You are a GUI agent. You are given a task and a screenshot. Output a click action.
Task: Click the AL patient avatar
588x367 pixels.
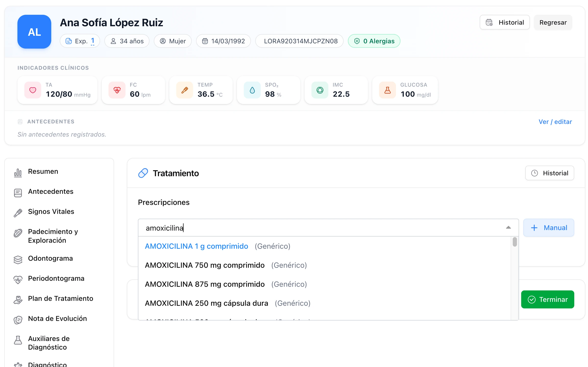pyautogui.click(x=34, y=32)
